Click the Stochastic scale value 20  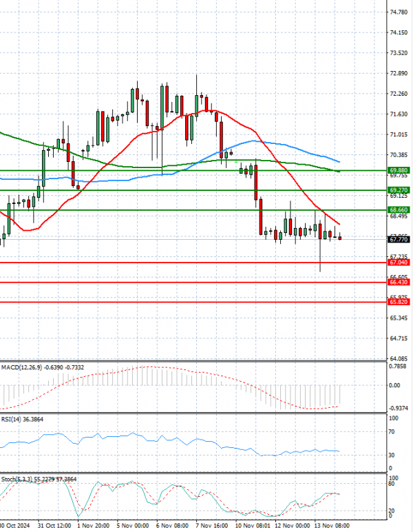click(391, 511)
